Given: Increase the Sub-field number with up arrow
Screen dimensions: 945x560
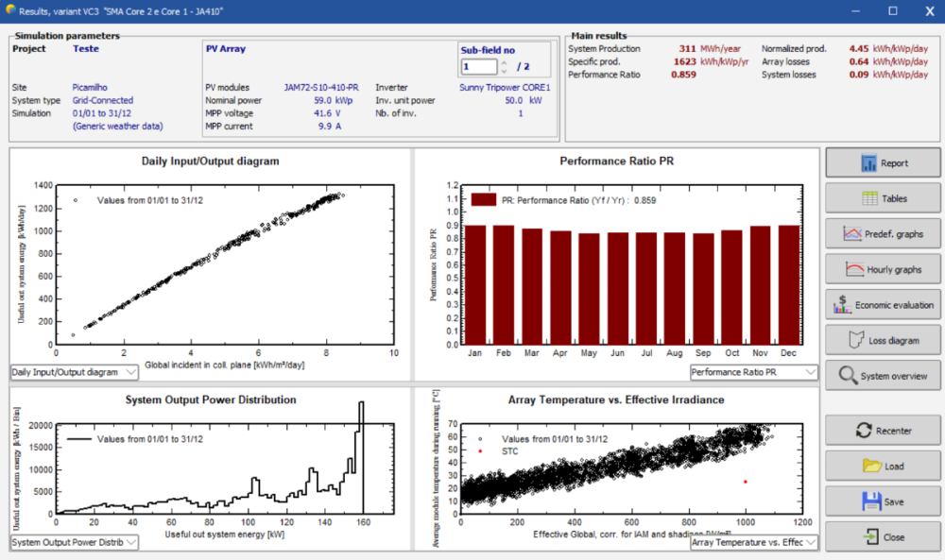Looking at the screenshot, I should tap(504, 63).
